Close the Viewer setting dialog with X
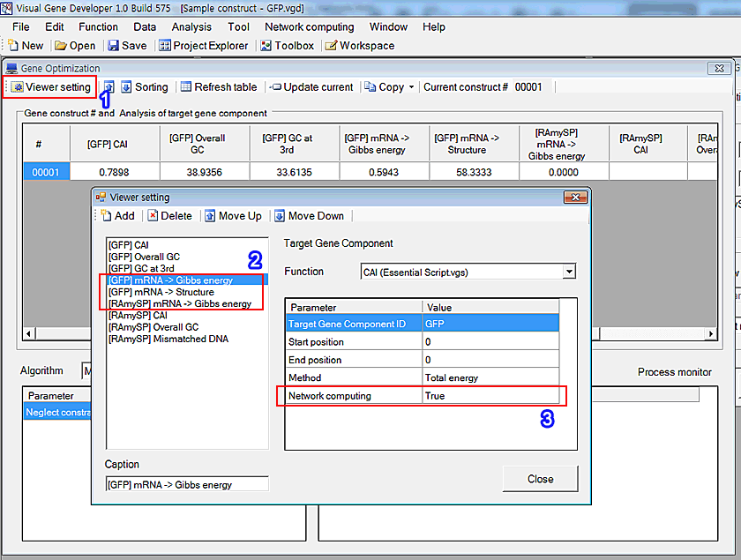The height and width of the screenshot is (560, 741). pos(575,197)
